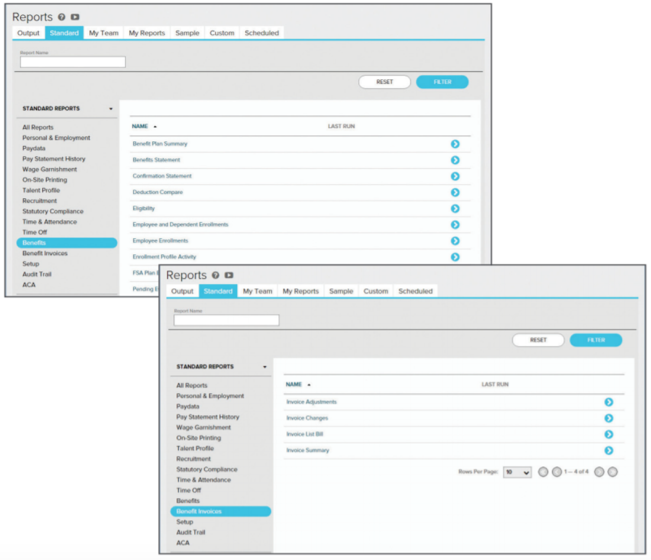Screen dimensions: 651x560
Task: Open Invoice Summary report link
Action: click(x=308, y=450)
